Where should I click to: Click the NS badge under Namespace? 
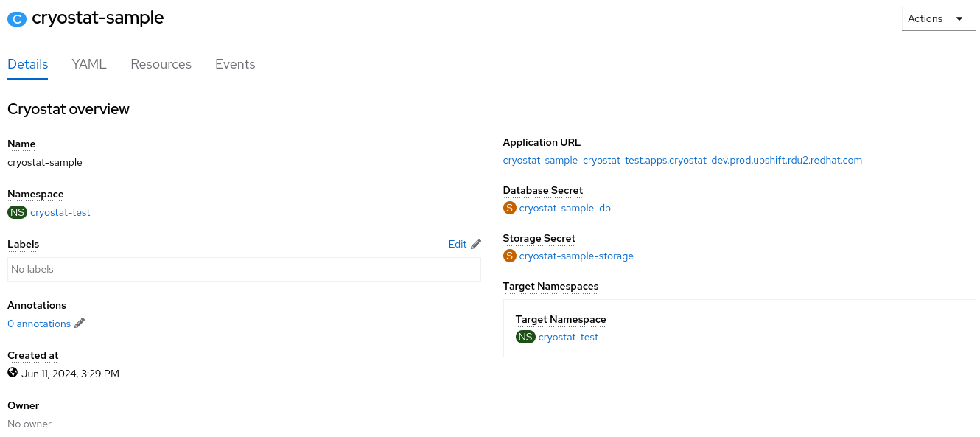point(17,212)
